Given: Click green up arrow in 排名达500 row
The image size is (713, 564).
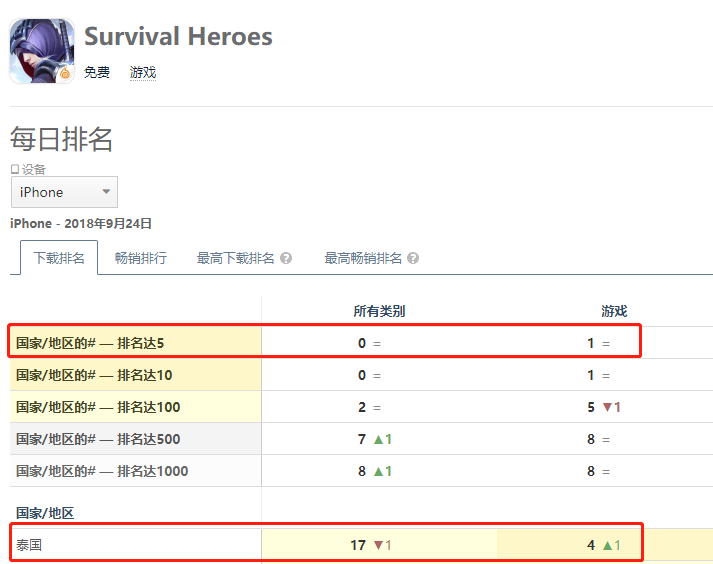Looking at the screenshot, I should point(378,439).
